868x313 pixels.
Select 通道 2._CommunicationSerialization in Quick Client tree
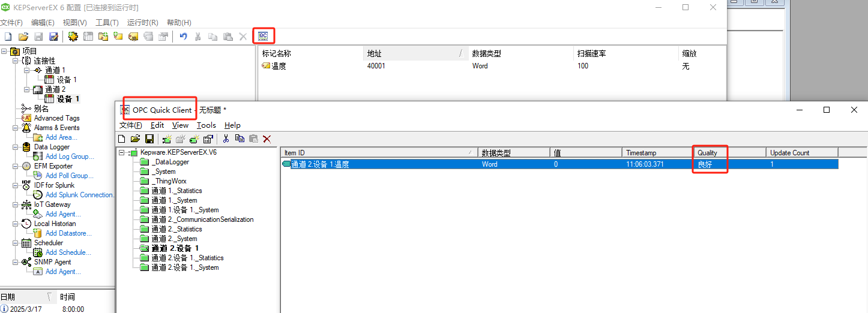pyautogui.click(x=202, y=219)
